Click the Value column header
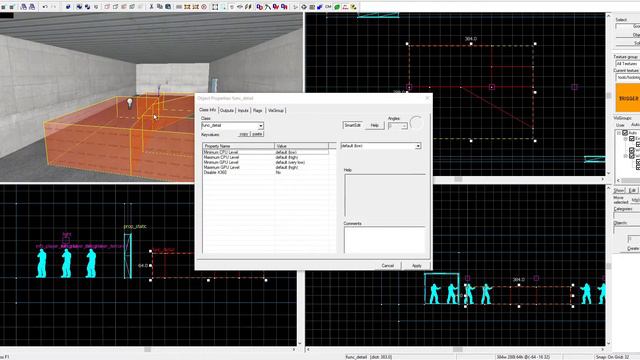Image resolution: width=640 pixels, height=360 pixels. tap(301, 146)
